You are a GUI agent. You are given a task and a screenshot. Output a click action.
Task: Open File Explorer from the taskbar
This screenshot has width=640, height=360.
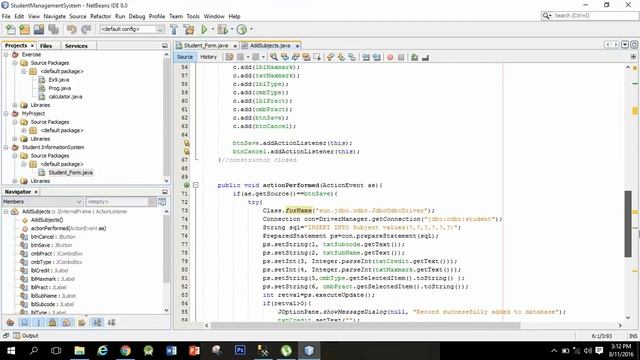(80, 351)
